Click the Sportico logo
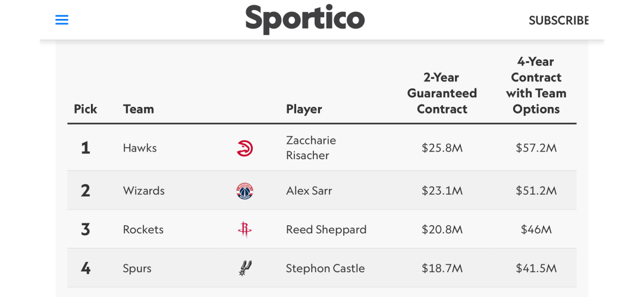The image size is (644, 297). (304, 19)
